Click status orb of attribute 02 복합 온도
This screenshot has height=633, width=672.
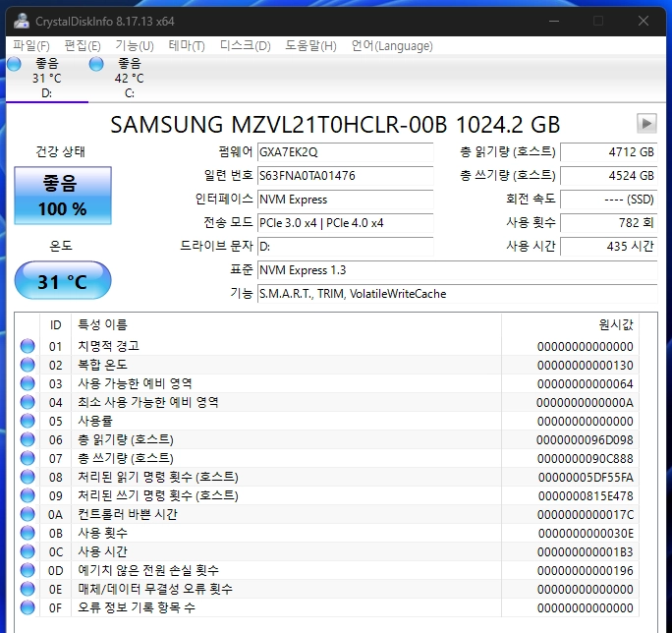coord(28,365)
